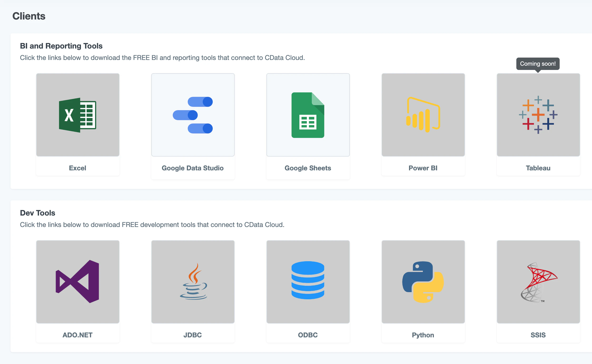Click the Google Data Studio logo tile
Viewport: 592px width, 364px height.
point(192,115)
